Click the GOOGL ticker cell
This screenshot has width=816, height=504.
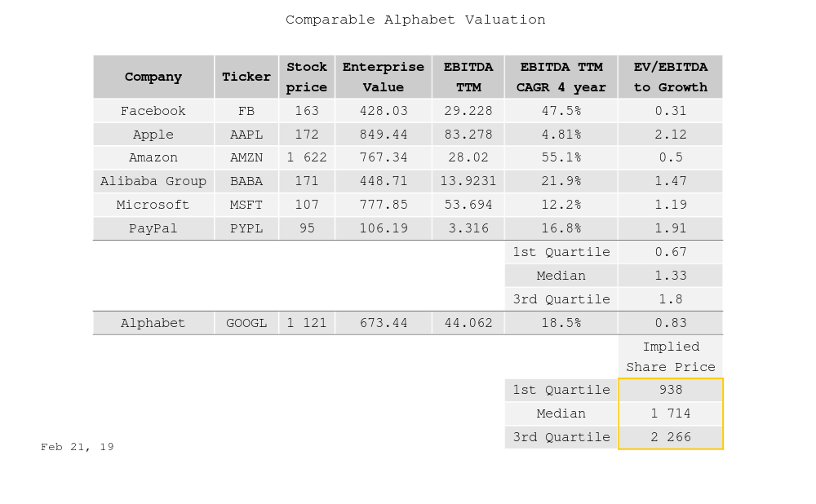pyautogui.click(x=246, y=323)
